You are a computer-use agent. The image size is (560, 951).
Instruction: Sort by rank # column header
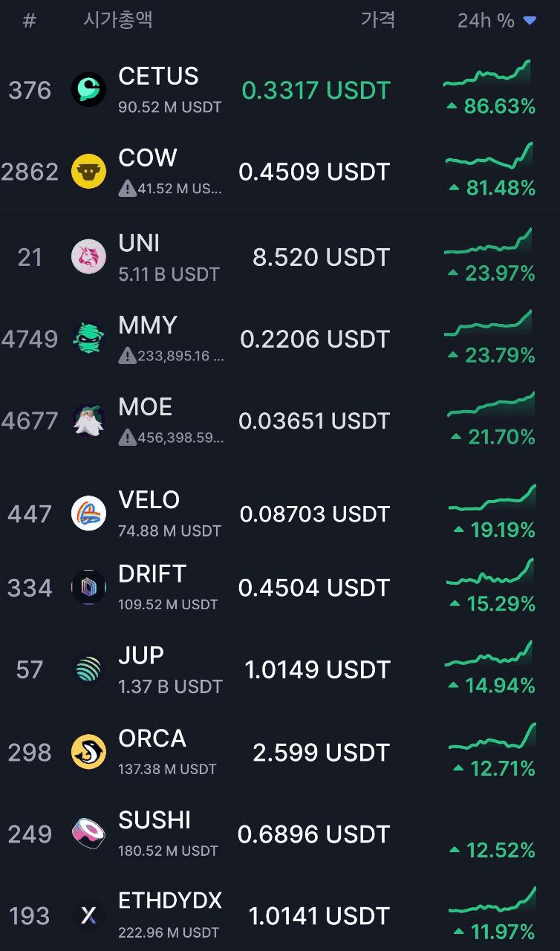pyautogui.click(x=29, y=21)
